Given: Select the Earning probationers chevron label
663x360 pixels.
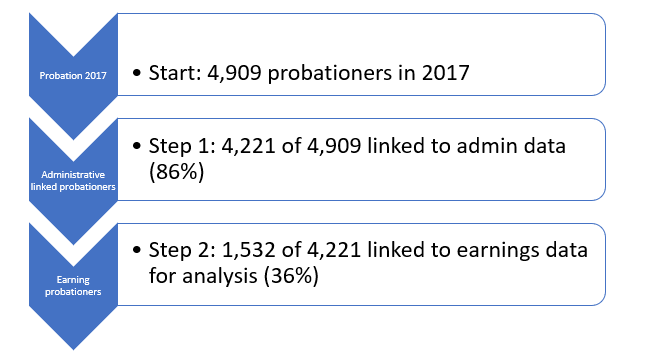Looking at the screenshot, I should [x=73, y=286].
